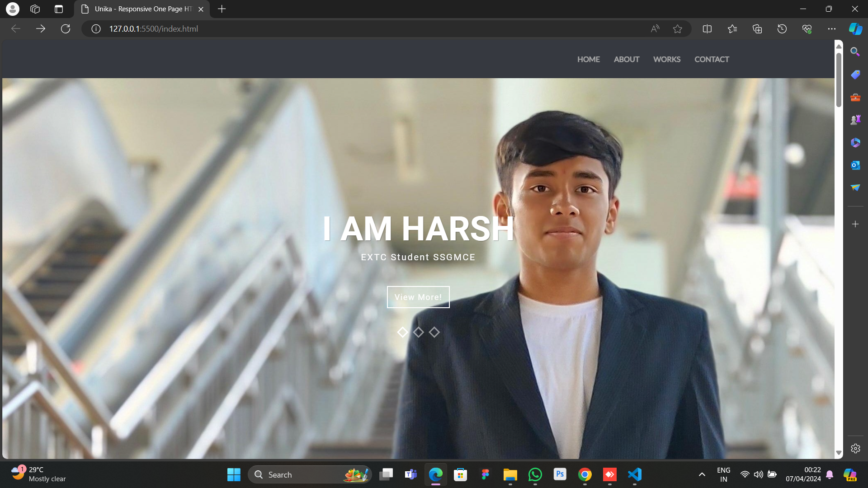Viewport: 868px width, 488px height.
Task: Open sidebar Outlook app
Action: pyautogui.click(x=855, y=165)
